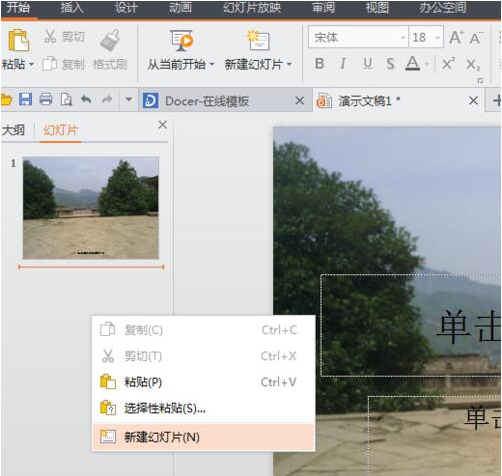502x476 pixels.
Task: Toggle Italic formatting
Action: pyautogui.click(x=342, y=63)
